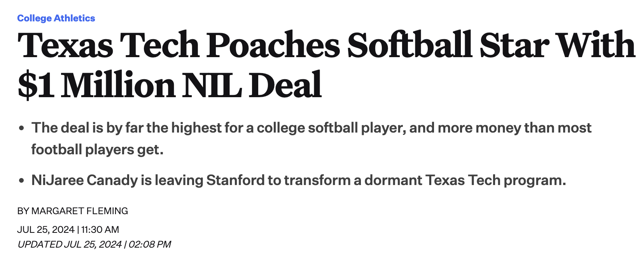The height and width of the screenshot is (255, 644).
Task: Click 'Texas Tech program' in second bullet
Action: click(x=495, y=180)
